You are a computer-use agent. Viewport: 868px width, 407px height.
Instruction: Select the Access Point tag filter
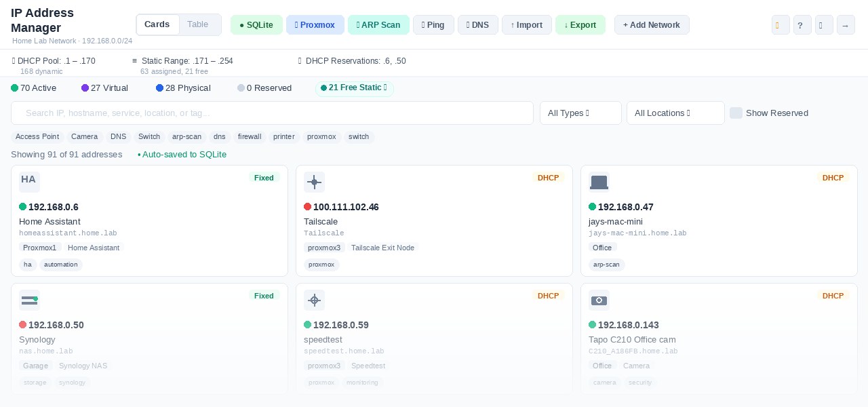click(37, 137)
